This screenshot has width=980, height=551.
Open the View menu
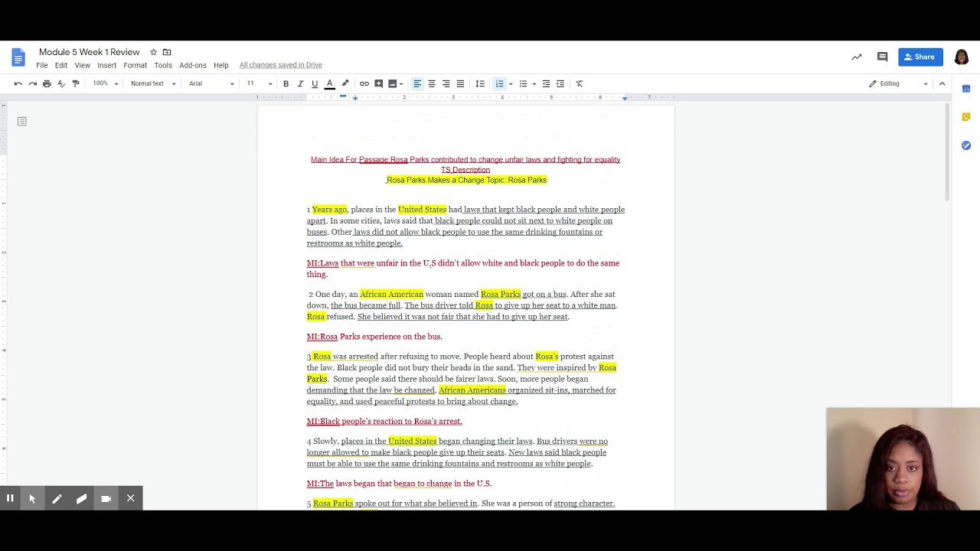(x=82, y=65)
